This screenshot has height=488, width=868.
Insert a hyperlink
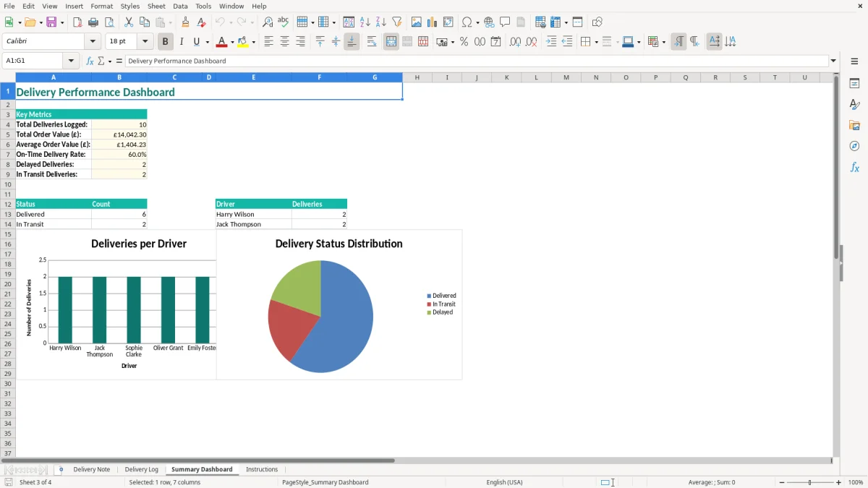pos(489,22)
